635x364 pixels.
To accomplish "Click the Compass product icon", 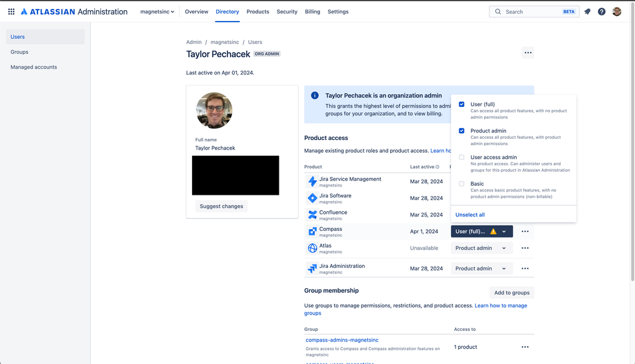I will pyautogui.click(x=312, y=231).
